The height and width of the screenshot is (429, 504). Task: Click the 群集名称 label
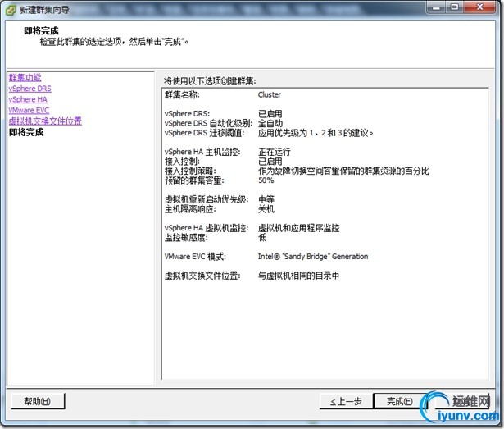182,94
